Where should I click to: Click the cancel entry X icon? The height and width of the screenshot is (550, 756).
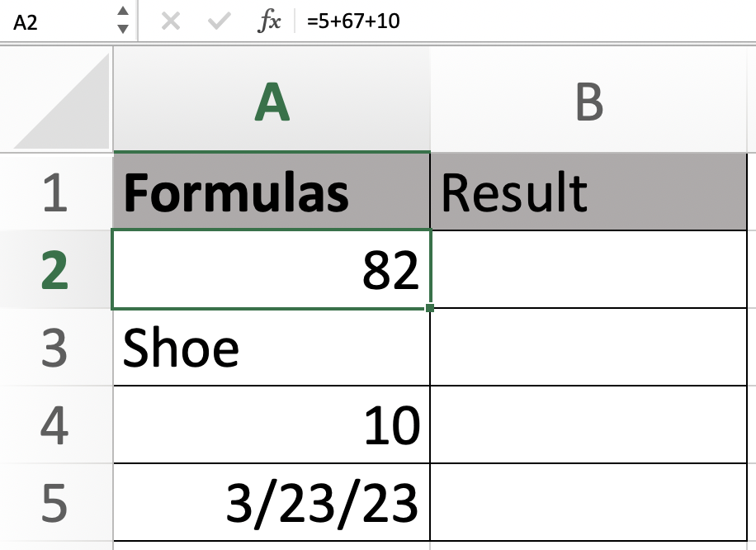pyautogui.click(x=171, y=21)
